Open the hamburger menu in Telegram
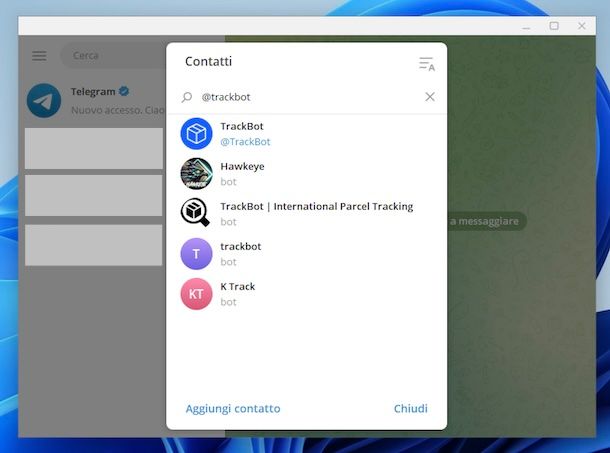The width and height of the screenshot is (610, 453). (x=39, y=56)
